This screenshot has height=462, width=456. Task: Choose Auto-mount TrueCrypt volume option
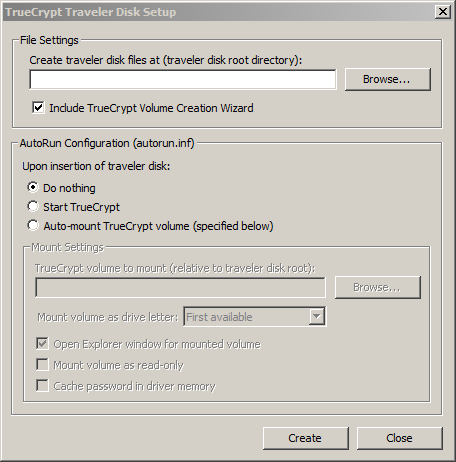tap(33, 225)
